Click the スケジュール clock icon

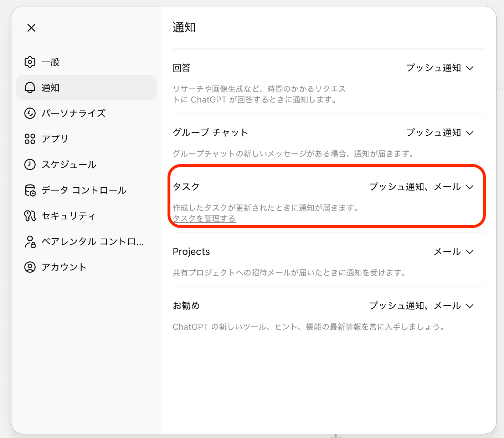[30, 165]
